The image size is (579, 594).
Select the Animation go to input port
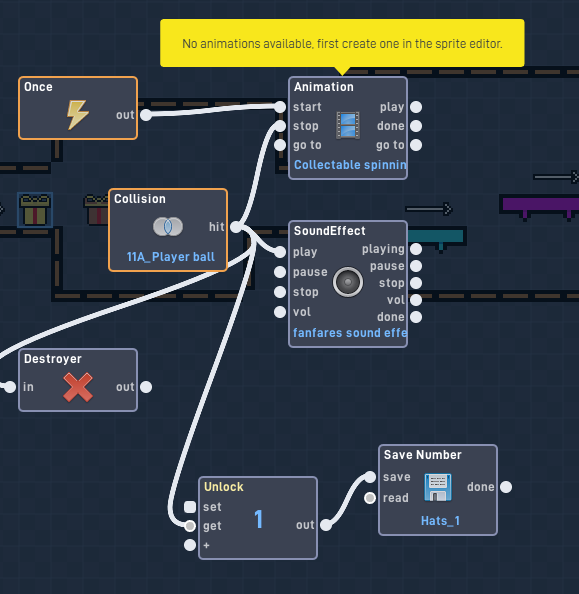(x=280, y=145)
